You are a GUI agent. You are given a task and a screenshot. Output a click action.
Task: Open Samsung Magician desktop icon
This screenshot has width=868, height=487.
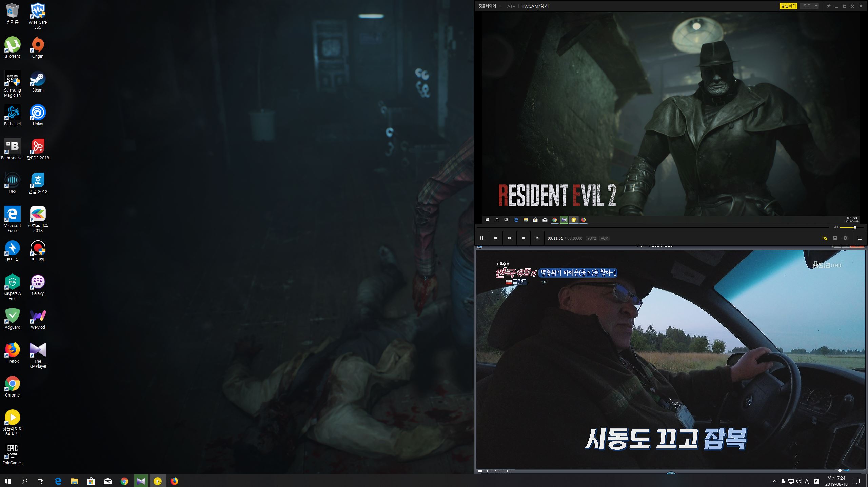13,84
